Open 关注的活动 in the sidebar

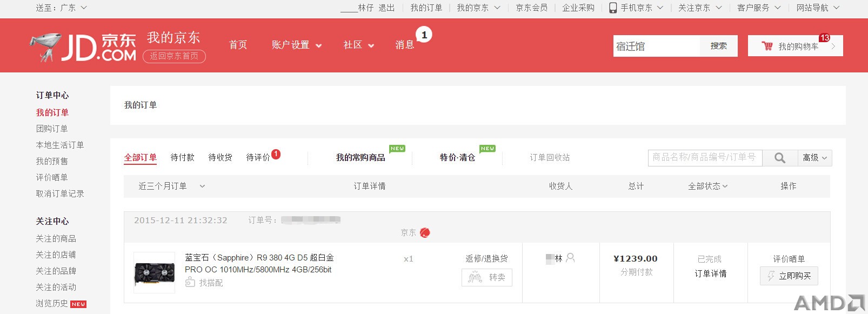(56, 287)
